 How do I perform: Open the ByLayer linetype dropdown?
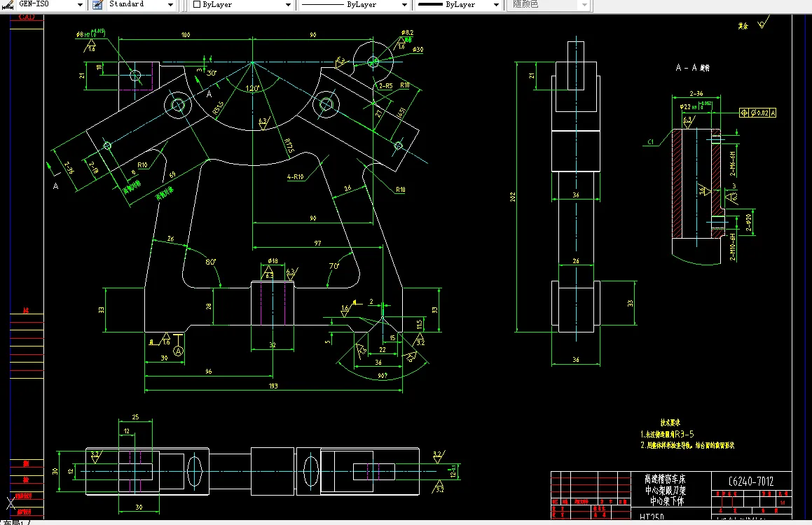click(x=404, y=5)
